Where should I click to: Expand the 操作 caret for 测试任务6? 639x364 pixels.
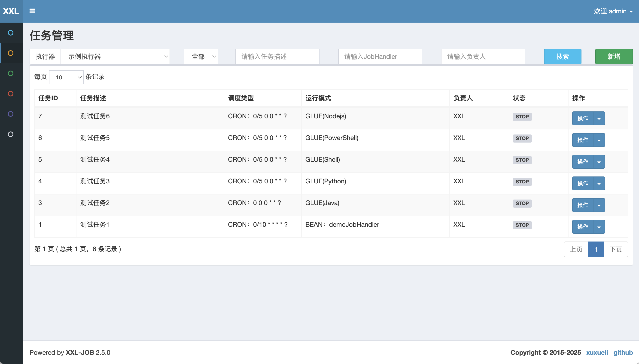click(599, 119)
